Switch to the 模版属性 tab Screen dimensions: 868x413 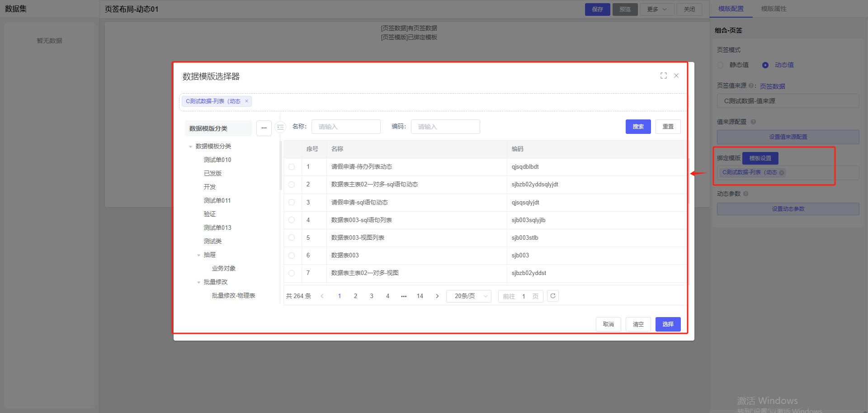point(774,9)
